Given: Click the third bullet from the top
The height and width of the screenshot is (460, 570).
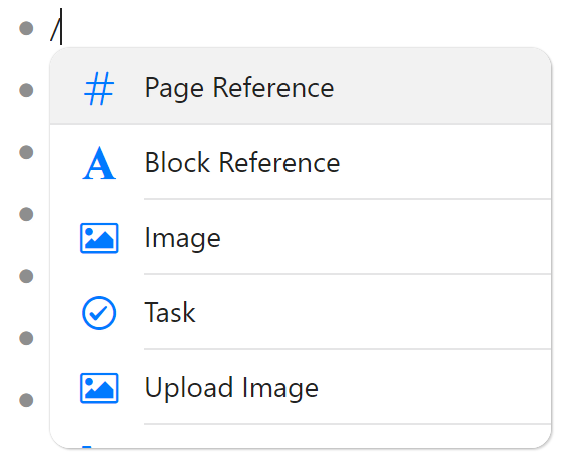Looking at the screenshot, I should tap(26, 152).
